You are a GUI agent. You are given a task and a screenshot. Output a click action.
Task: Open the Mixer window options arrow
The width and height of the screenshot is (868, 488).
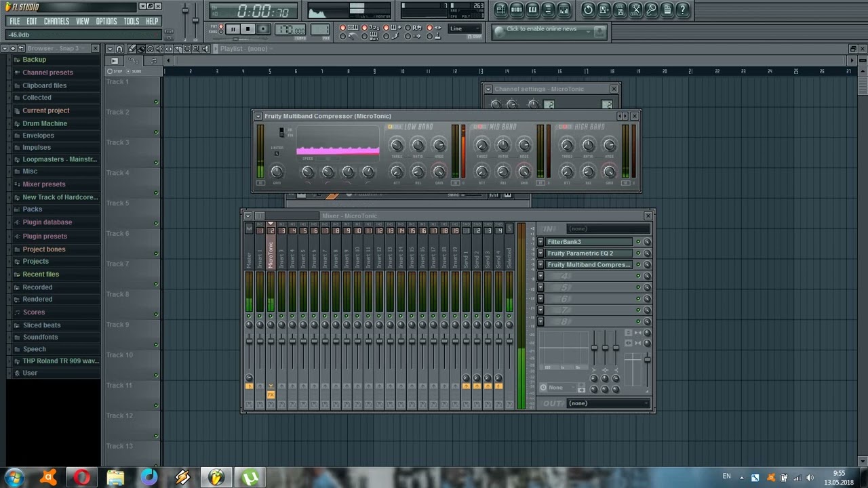(248, 216)
